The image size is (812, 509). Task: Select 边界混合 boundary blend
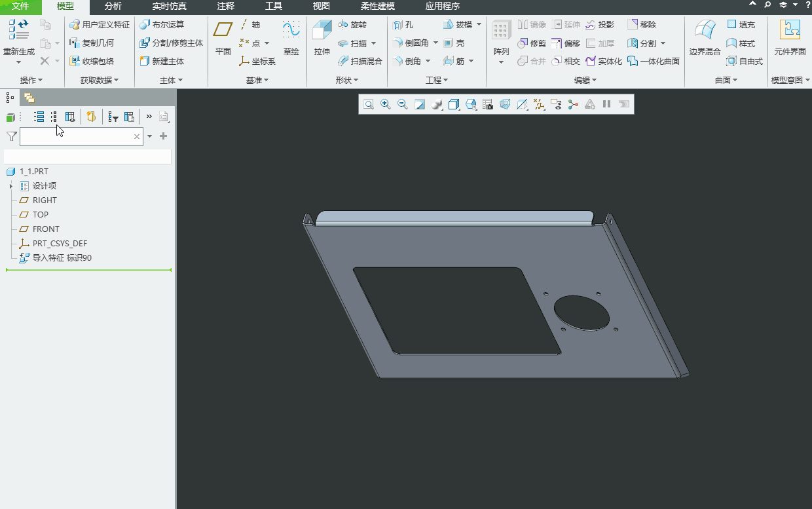pyautogui.click(x=705, y=38)
